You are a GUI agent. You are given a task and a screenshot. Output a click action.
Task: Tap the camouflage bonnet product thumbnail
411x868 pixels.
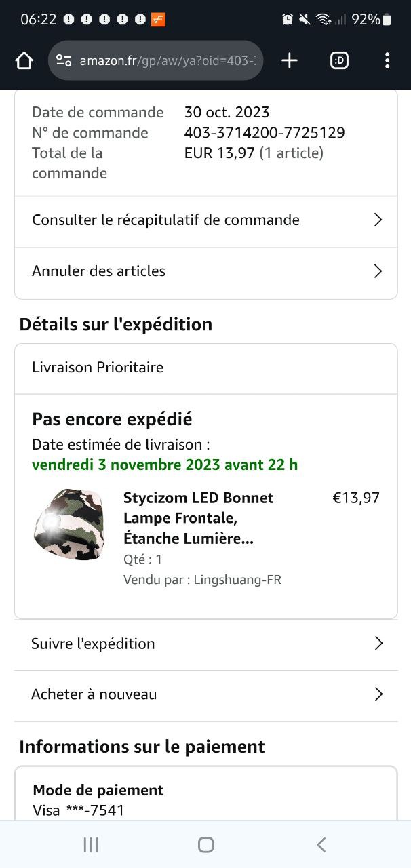68,524
